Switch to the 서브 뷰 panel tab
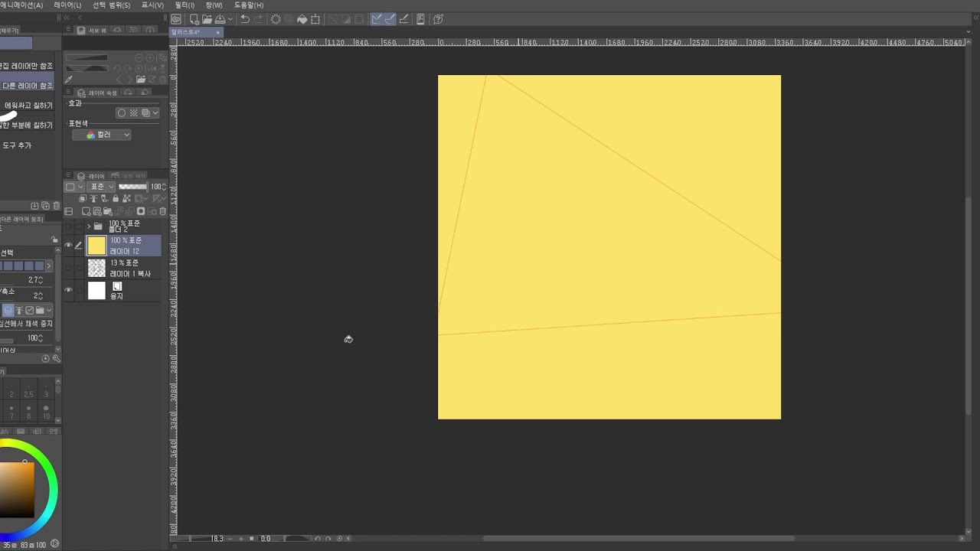The width and height of the screenshot is (980, 551). click(x=93, y=31)
